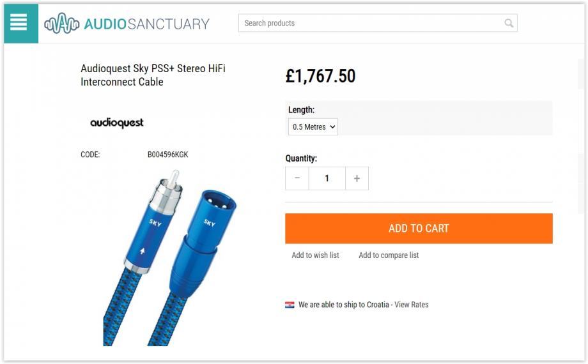The height and width of the screenshot is (364, 588).
Task: Click the ship to Croatia message text
Action: (343, 305)
